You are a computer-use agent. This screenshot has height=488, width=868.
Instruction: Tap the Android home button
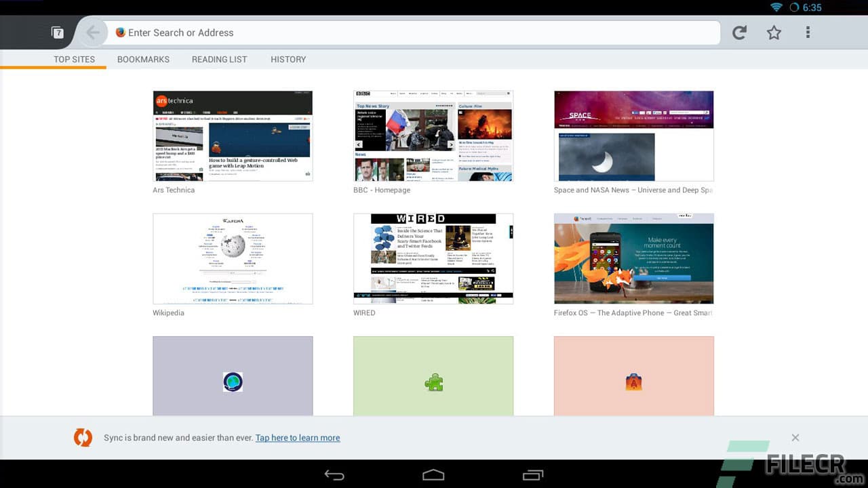pos(433,474)
